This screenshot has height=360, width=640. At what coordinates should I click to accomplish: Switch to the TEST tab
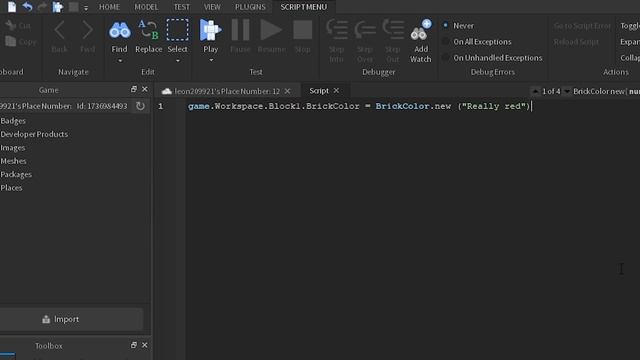point(182,7)
